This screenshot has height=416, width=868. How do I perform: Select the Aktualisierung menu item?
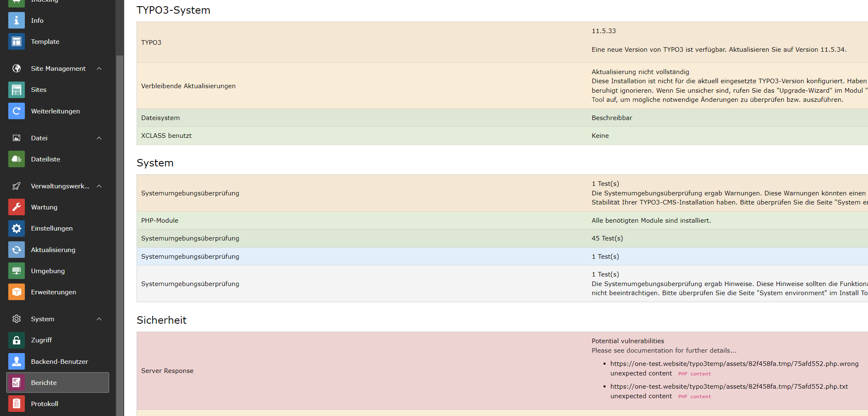click(58, 250)
